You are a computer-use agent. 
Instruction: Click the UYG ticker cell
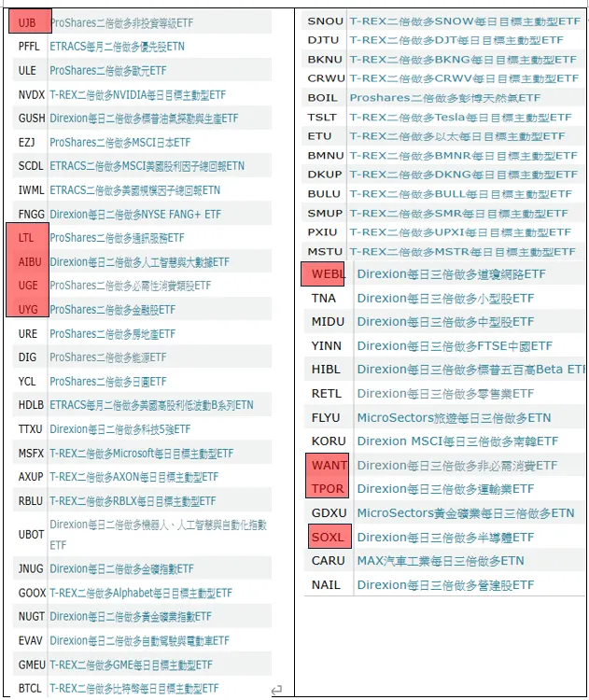28,309
